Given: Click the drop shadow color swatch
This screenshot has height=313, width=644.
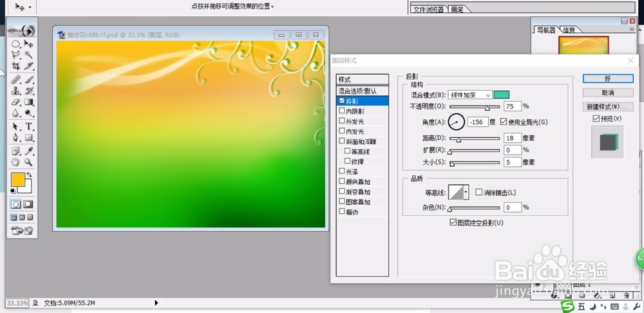Looking at the screenshot, I should click(502, 95).
